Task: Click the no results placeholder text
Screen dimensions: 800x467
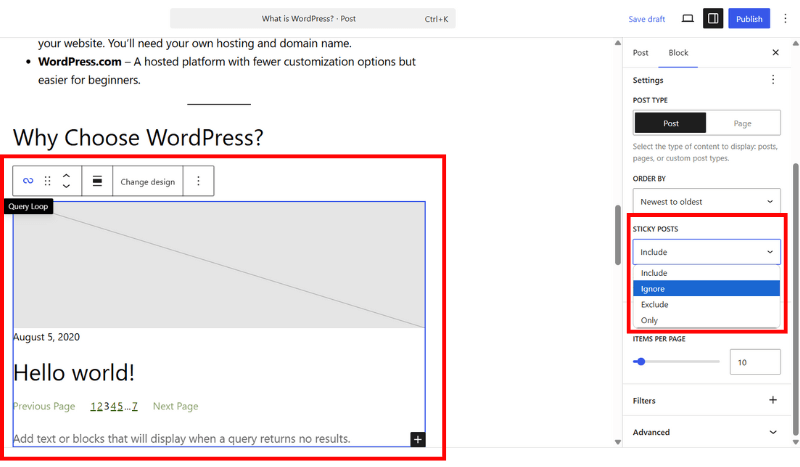Action: click(182, 438)
